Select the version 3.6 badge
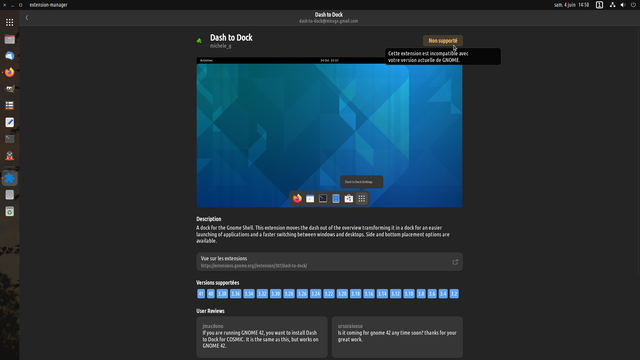 click(x=432, y=294)
